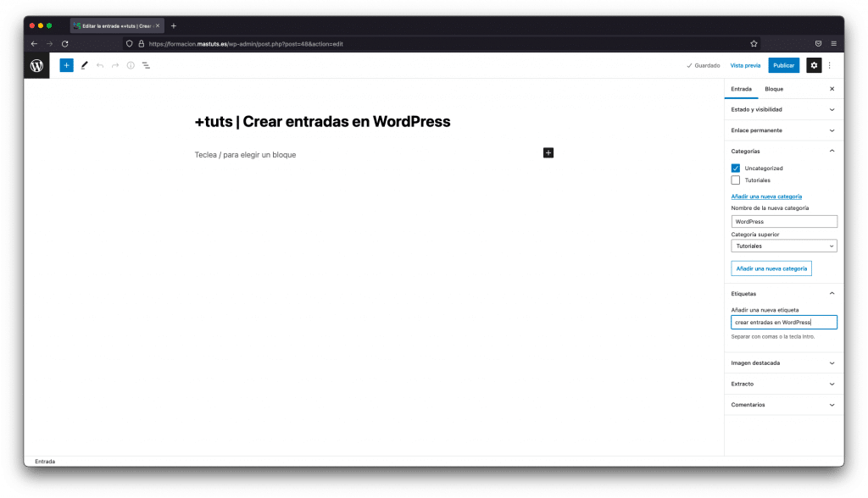Click the undo arrow icon
This screenshot has height=498, width=868.
(x=100, y=65)
